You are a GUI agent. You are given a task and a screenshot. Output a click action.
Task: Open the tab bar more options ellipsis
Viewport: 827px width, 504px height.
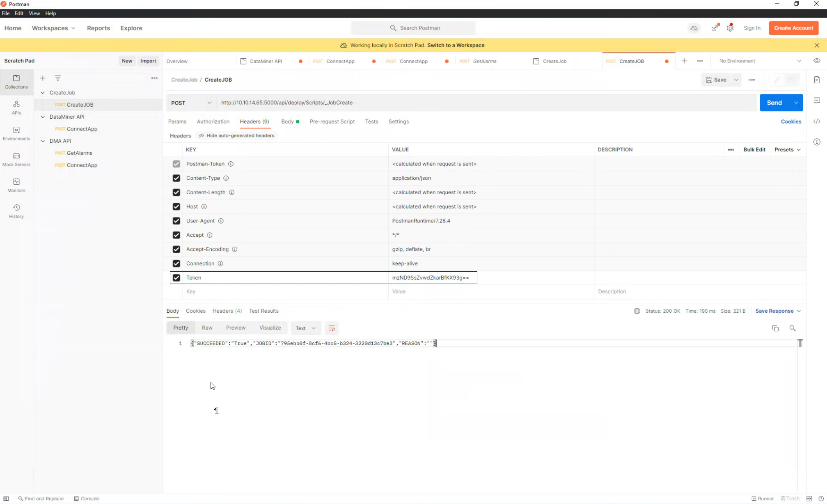click(x=700, y=61)
